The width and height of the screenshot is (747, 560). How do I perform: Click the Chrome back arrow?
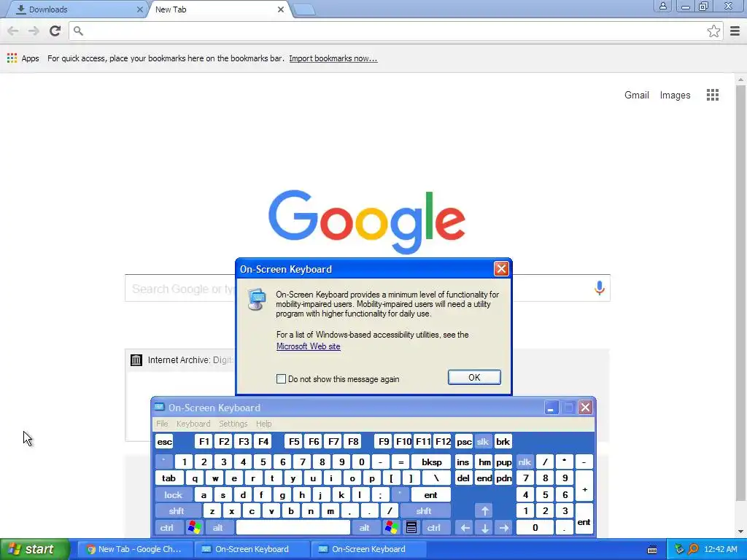pyautogui.click(x=13, y=31)
